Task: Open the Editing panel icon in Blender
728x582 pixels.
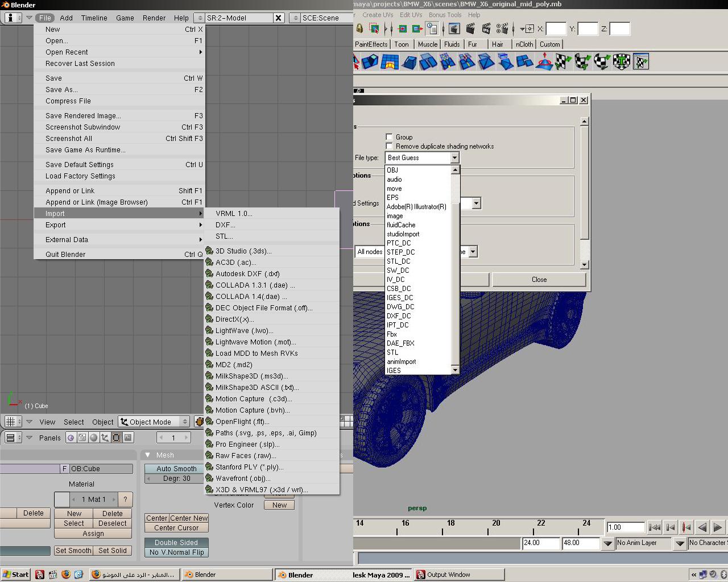Action: 116,438
